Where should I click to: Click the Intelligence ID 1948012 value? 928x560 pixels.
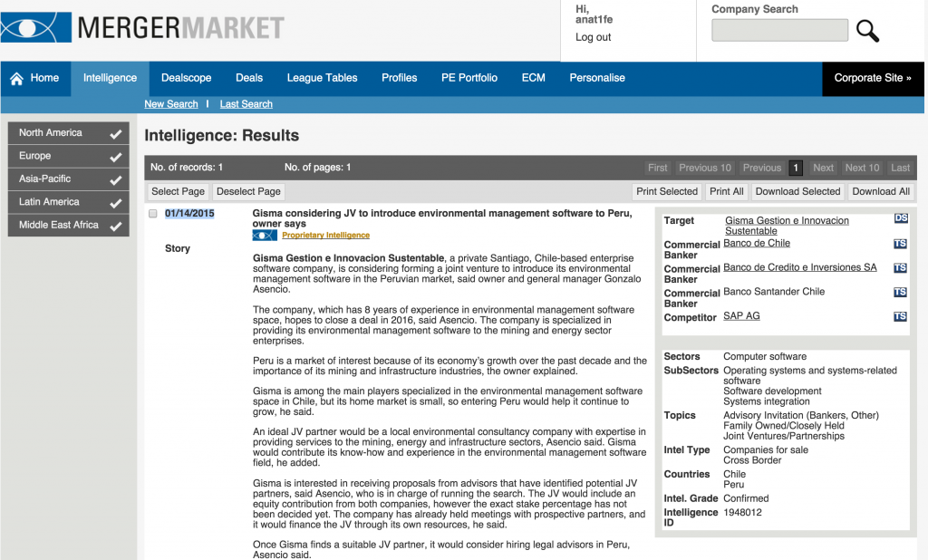[743, 513]
